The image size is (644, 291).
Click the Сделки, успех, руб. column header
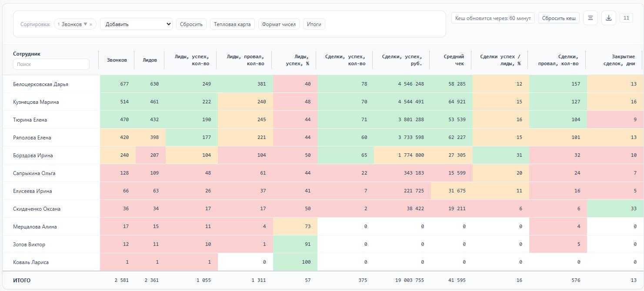[x=402, y=60]
